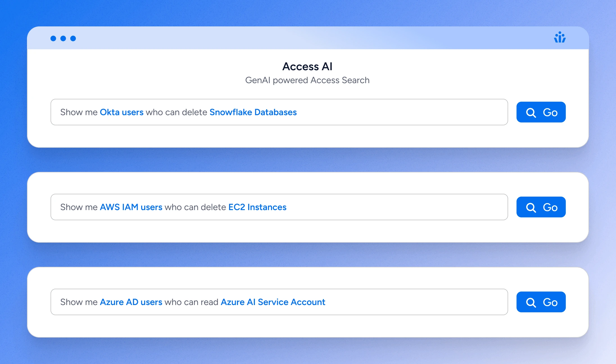Click the 'Okta users' highlighted text
The image size is (616, 364).
[x=122, y=112]
